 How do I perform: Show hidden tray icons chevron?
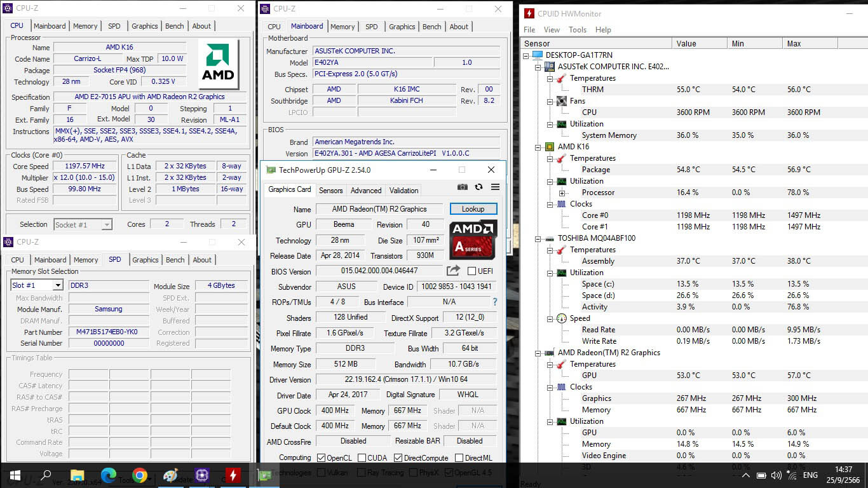click(x=745, y=475)
